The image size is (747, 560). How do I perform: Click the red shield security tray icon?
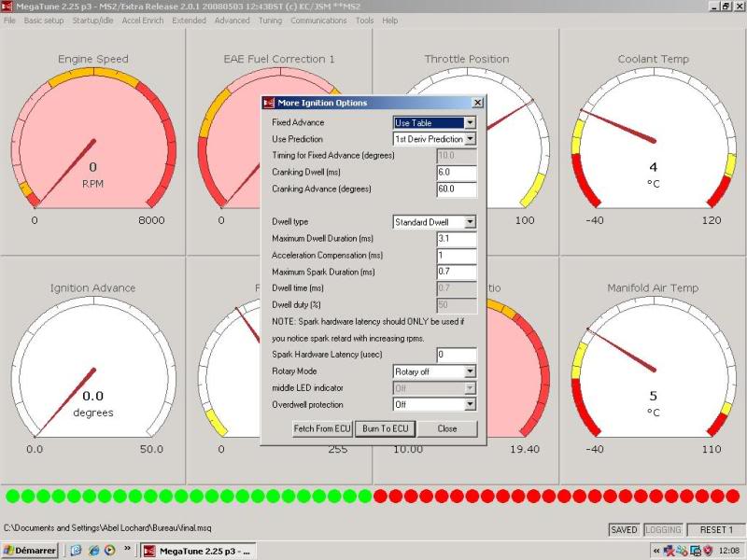(708, 551)
